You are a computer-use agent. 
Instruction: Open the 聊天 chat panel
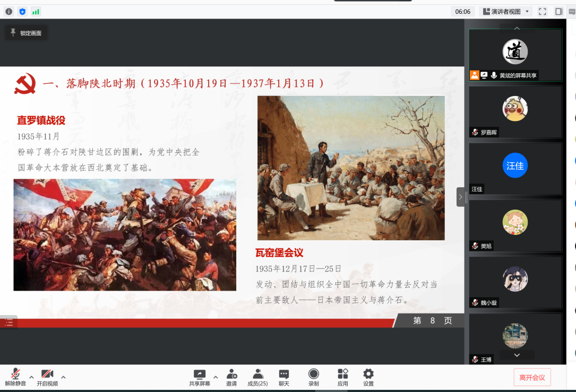284,377
